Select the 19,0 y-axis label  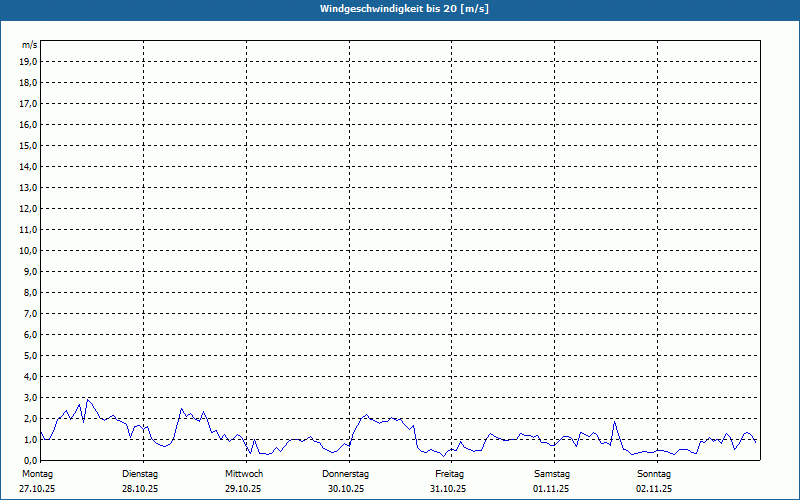click(29, 61)
